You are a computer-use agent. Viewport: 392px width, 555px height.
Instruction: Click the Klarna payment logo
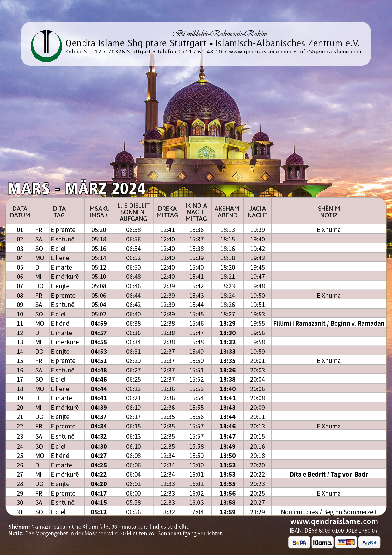point(322,543)
